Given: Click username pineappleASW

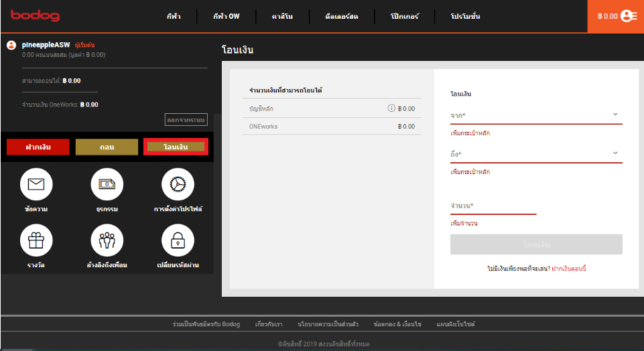Looking at the screenshot, I should click(x=46, y=45).
